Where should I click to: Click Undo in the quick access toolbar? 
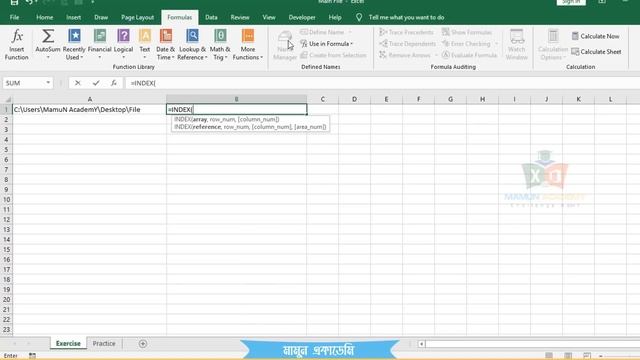pos(29,2)
